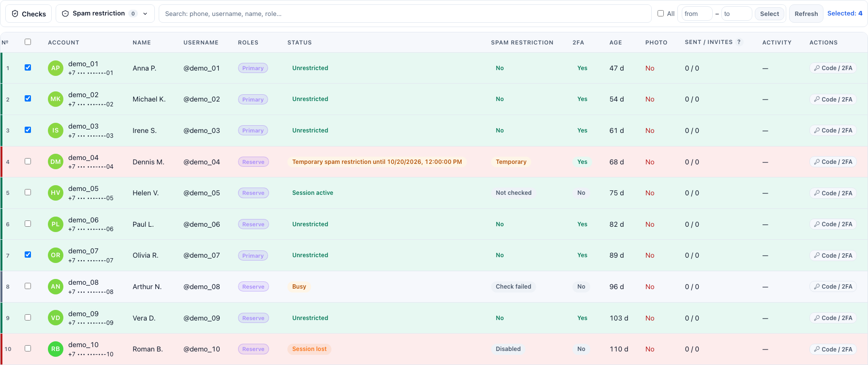The height and width of the screenshot is (365, 868).
Task: Click the Status column header
Action: [x=299, y=43]
